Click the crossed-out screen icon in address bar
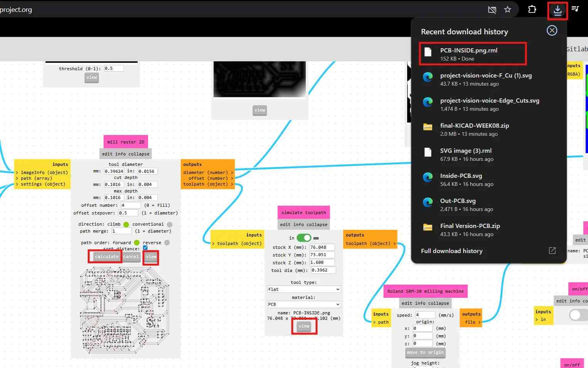 click(x=492, y=10)
